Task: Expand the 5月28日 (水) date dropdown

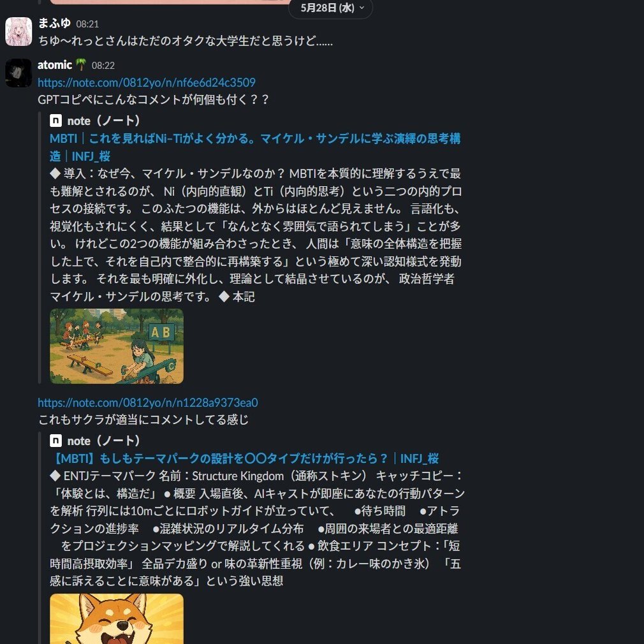Action: coord(331,8)
